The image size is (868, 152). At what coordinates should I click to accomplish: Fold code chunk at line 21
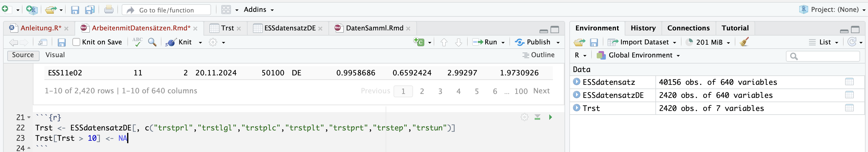pyautogui.click(x=29, y=118)
